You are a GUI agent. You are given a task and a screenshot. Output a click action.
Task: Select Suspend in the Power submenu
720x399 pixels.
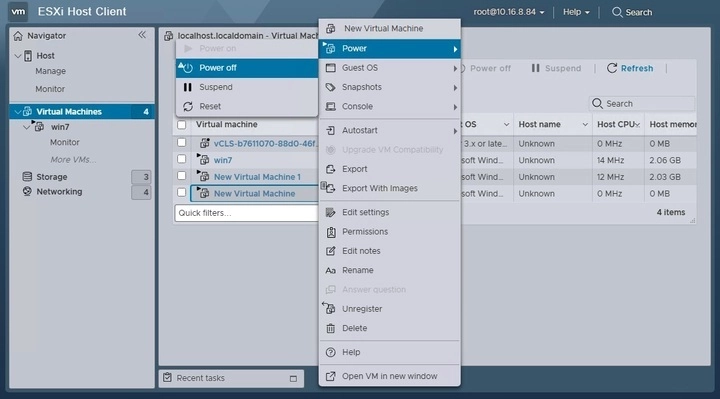(x=247, y=87)
